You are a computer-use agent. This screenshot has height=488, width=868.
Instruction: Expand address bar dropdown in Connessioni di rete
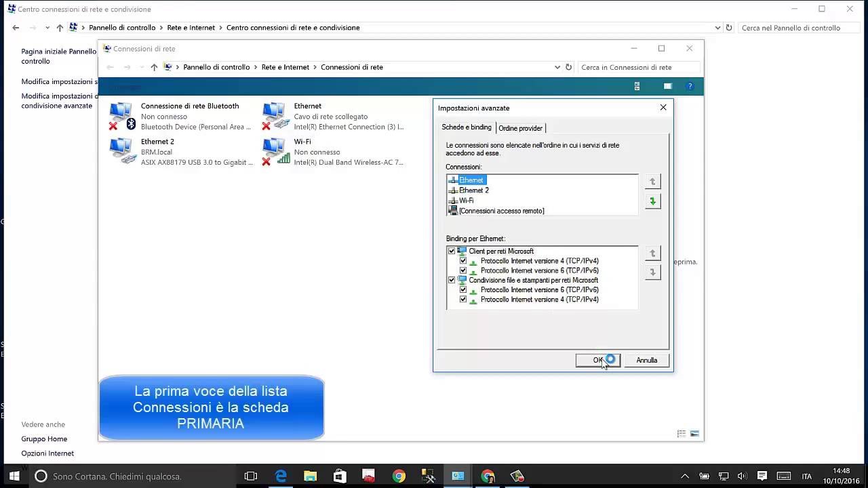tap(557, 67)
